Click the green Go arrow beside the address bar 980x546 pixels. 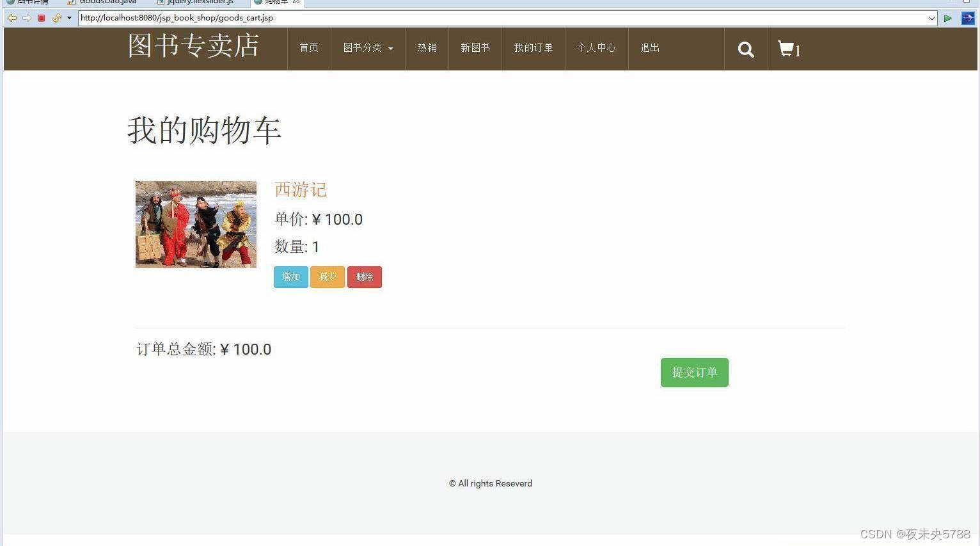[x=948, y=18]
